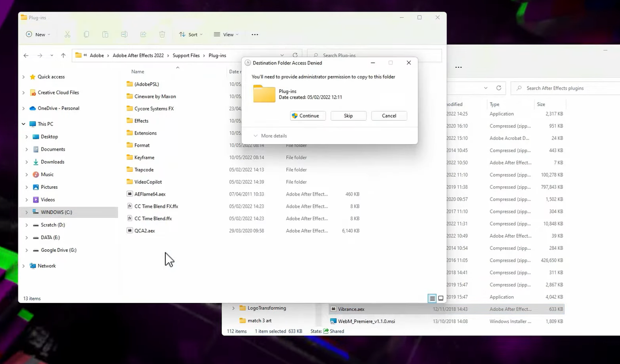Click the Paste icon in the toolbar
Viewport: 620px width, 364px height.
105,34
